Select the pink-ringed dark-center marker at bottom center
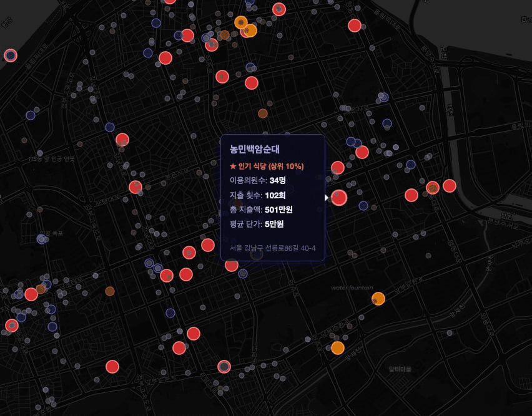This screenshot has width=532, height=416. [224, 367]
